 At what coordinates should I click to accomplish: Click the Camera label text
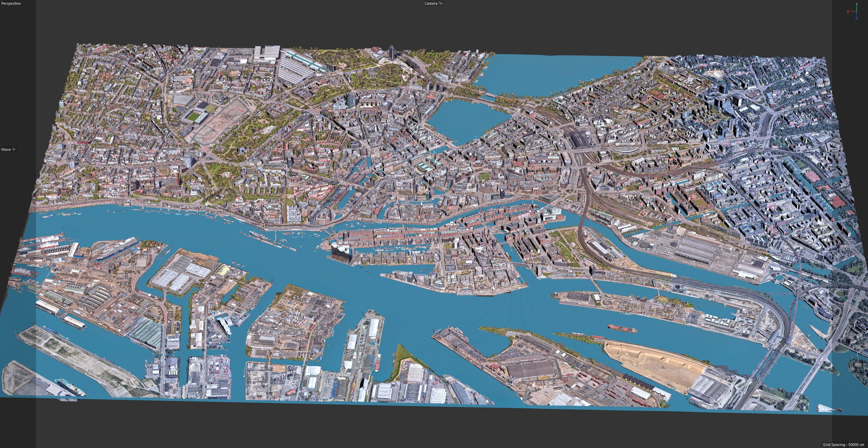[x=431, y=3]
